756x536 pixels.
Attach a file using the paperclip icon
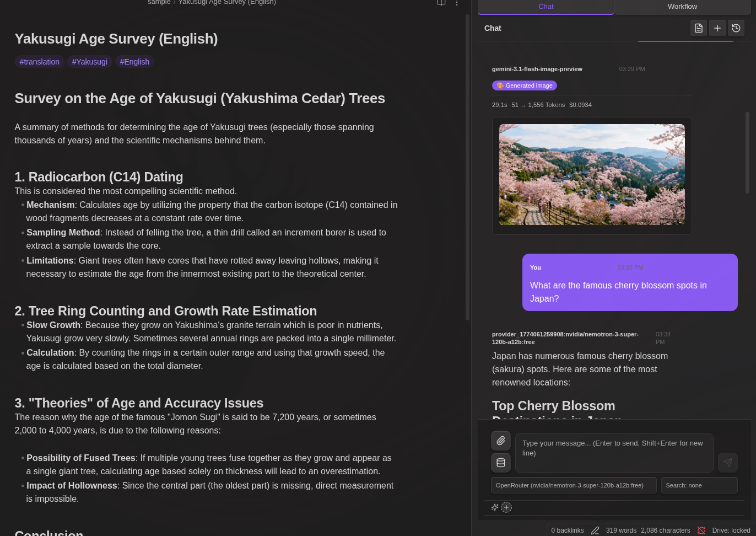point(500,440)
